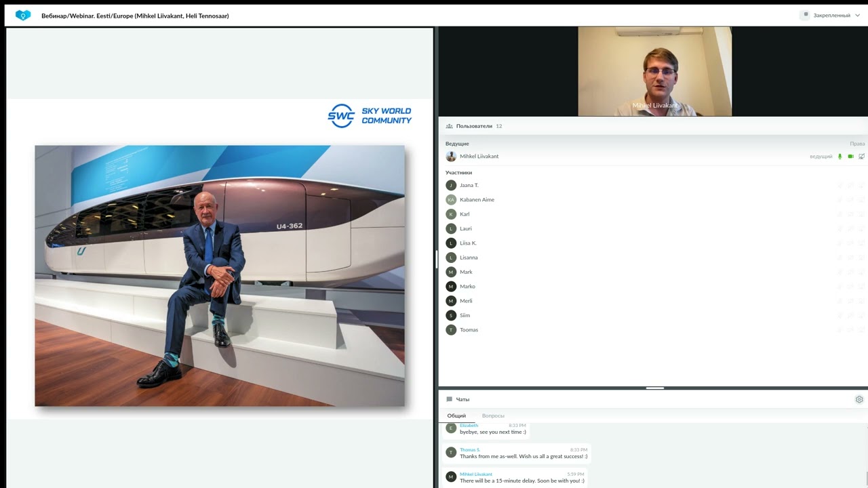Click presenter Mihkel Liivakant's avatar thumbnail

451,157
